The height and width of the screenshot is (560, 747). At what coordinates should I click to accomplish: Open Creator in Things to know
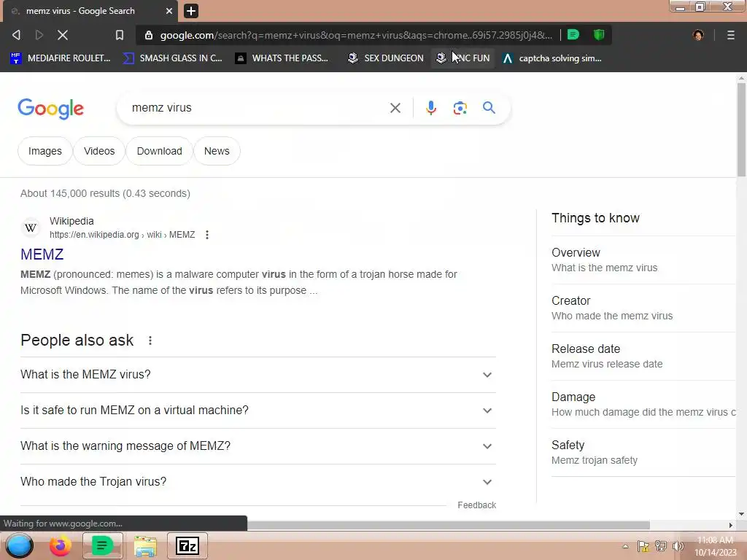[x=643, y=308]
